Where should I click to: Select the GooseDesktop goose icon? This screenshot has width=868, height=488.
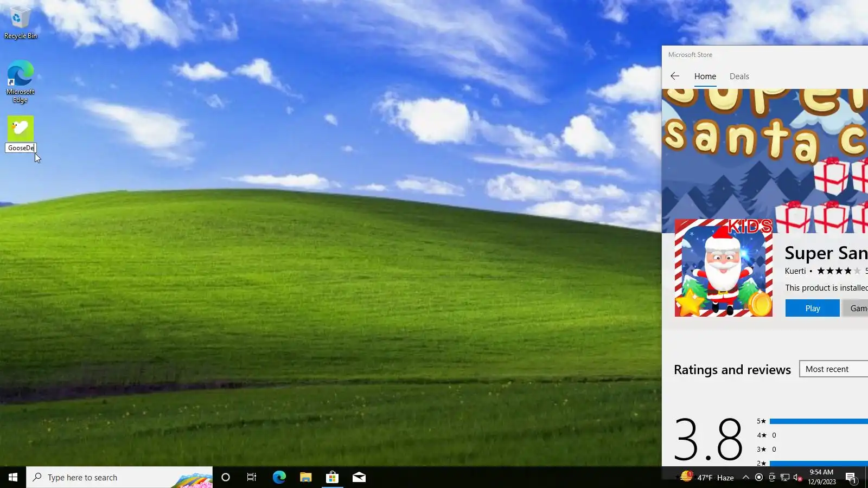point(21,129)
